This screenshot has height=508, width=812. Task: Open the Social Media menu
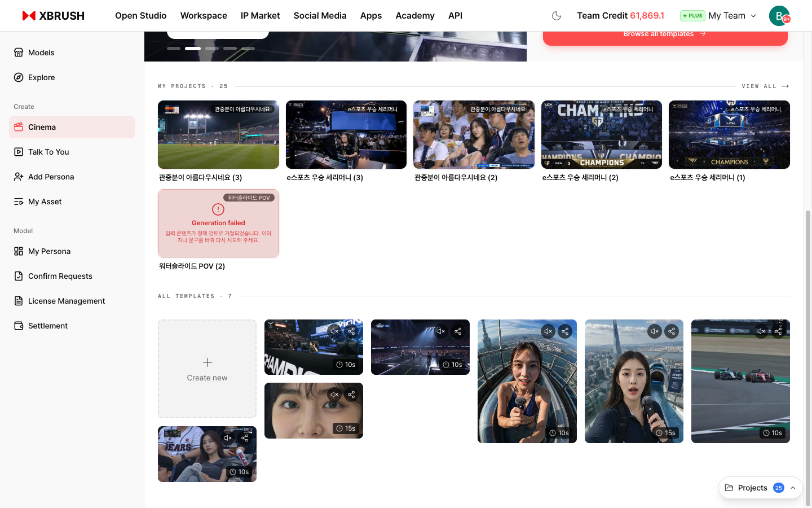pyautogui.click(x=320, y=16)
